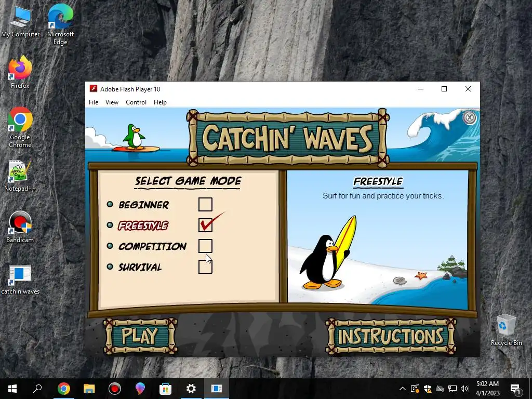Choose the Beginner mode label
Viewport: 532px width, 399px height.
pos(143,205)
